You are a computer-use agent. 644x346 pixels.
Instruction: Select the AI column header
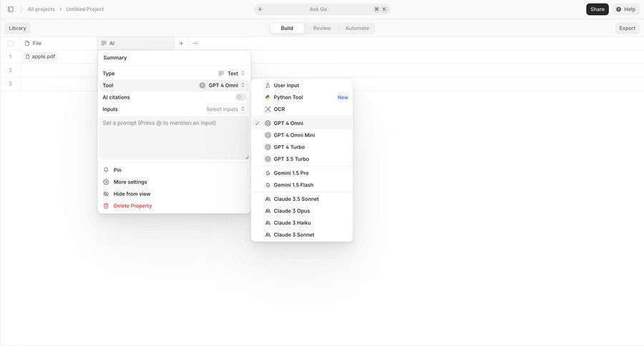click(135, 43)
